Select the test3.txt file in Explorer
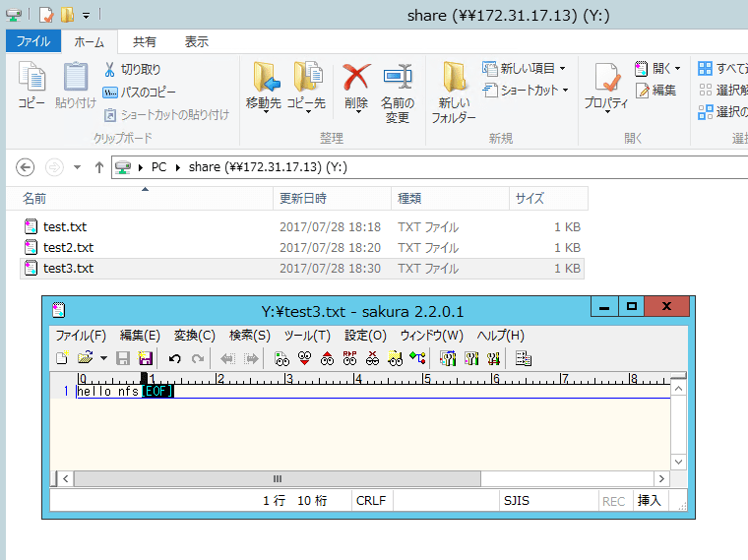 tap(301, 269)
